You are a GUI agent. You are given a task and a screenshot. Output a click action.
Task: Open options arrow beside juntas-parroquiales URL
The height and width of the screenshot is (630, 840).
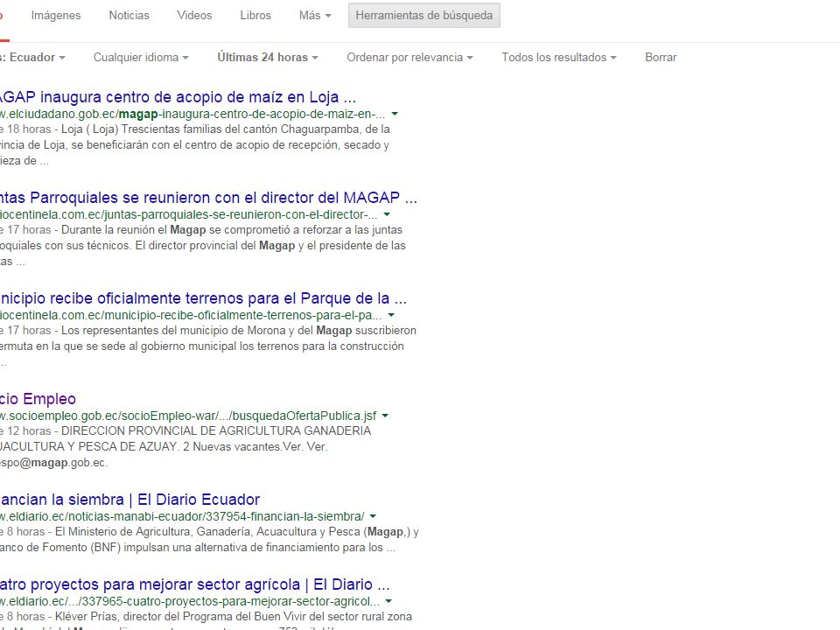click(x=387, y=215)
